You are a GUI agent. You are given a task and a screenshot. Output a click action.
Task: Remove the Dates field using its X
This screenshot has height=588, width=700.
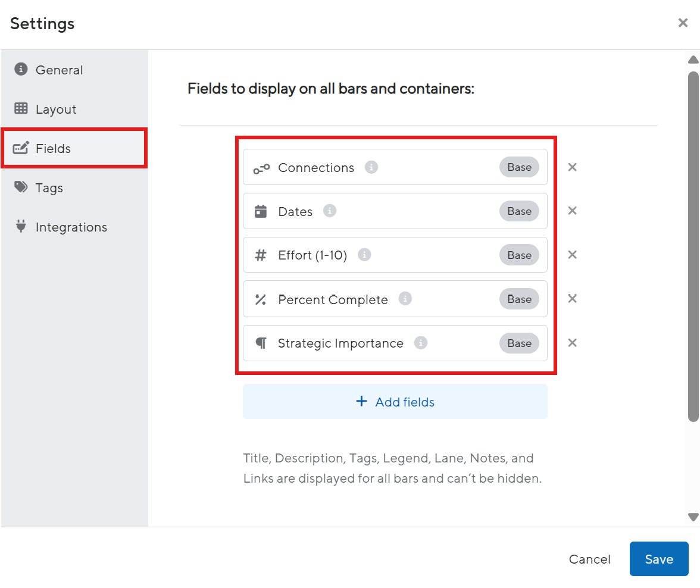point(572,211)
